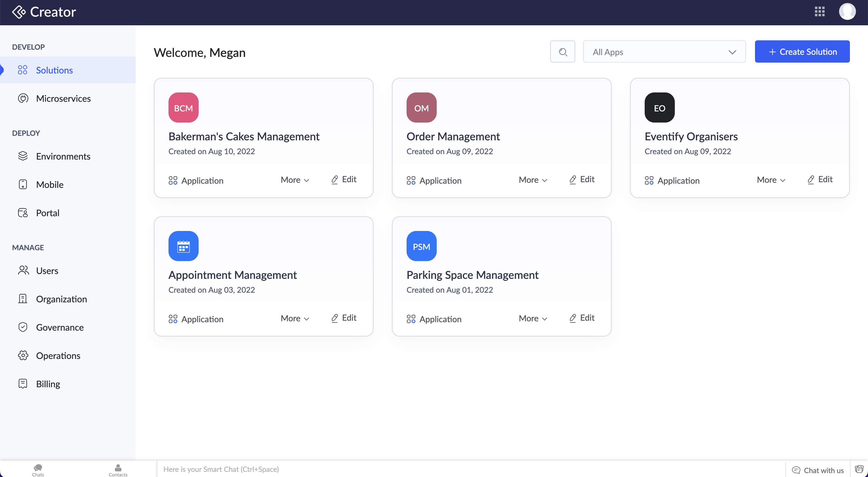Open Environments in the Deploy section

click(68, 156)
